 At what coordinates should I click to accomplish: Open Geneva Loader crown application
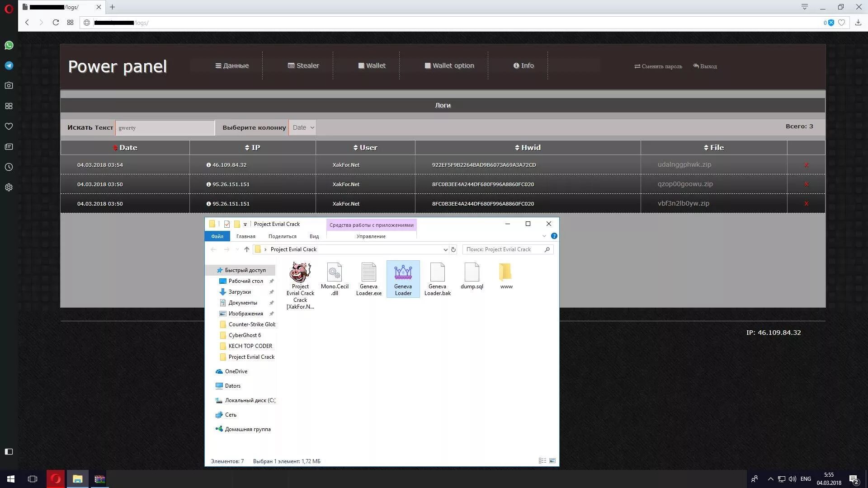click(x=403, y=278)
